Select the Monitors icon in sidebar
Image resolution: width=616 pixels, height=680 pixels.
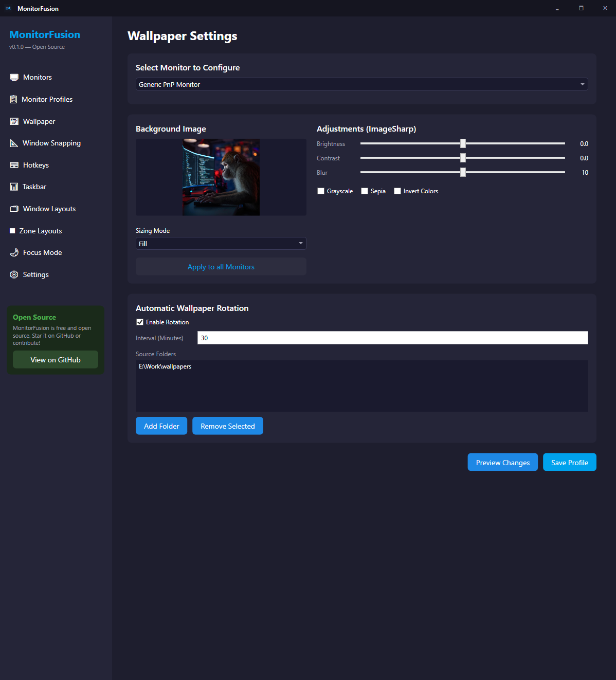tap(13, 77)
